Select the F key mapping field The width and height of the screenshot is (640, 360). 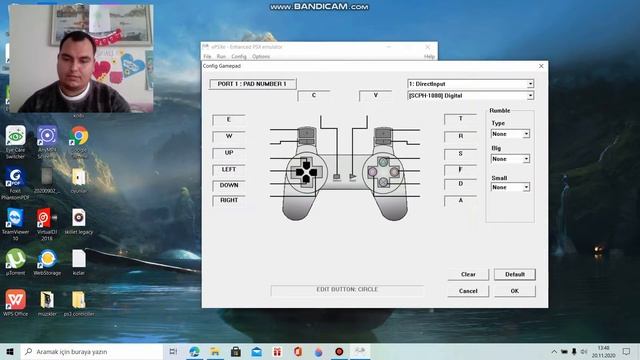point(460,169)
